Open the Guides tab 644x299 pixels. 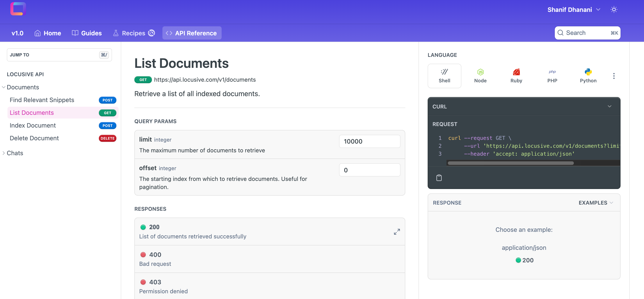[x=87, y=33]
